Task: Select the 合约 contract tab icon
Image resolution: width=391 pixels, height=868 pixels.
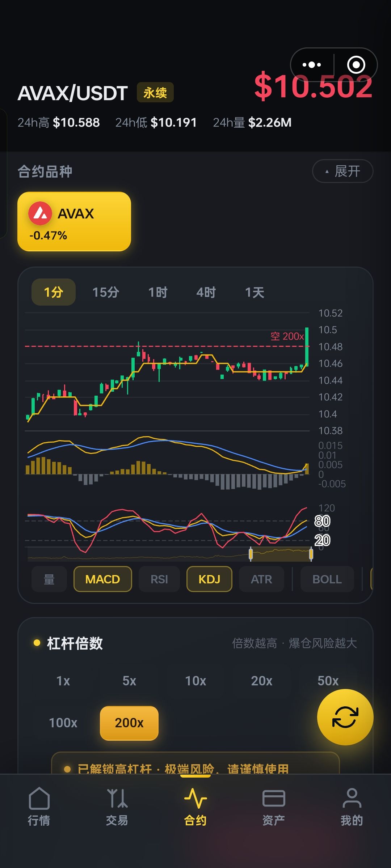Action: [195, 798]
